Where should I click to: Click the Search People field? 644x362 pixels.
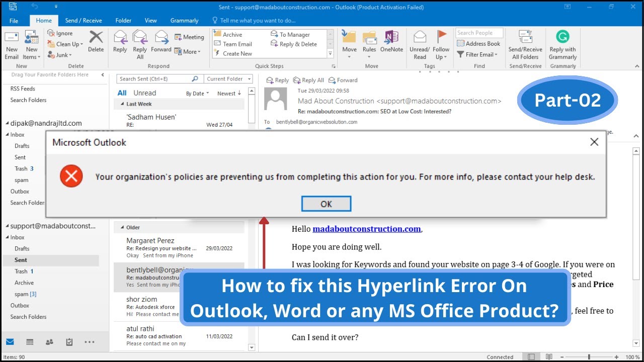479,33
